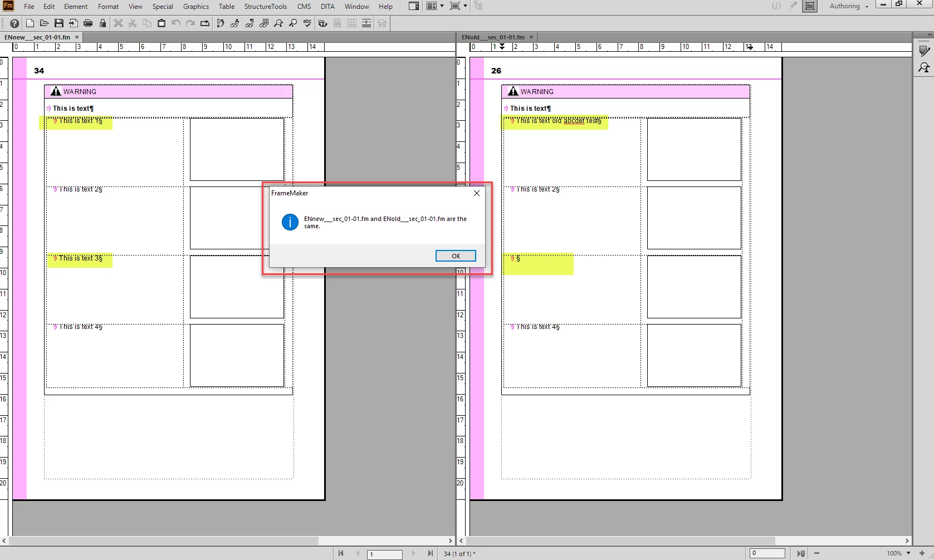Click the Repeat last action icon
The height and width of the screenshot is (560, 934).
pyautogui.click(x=205, y=23)
